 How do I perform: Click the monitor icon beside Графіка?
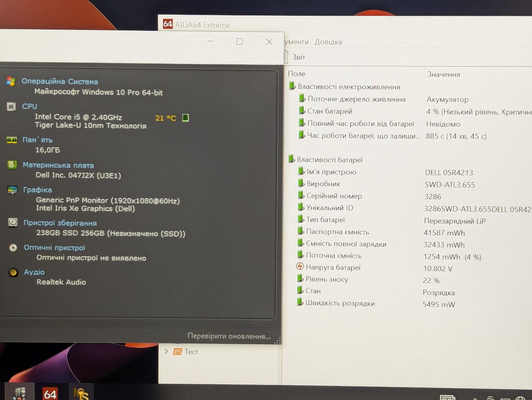coord(12,190)
